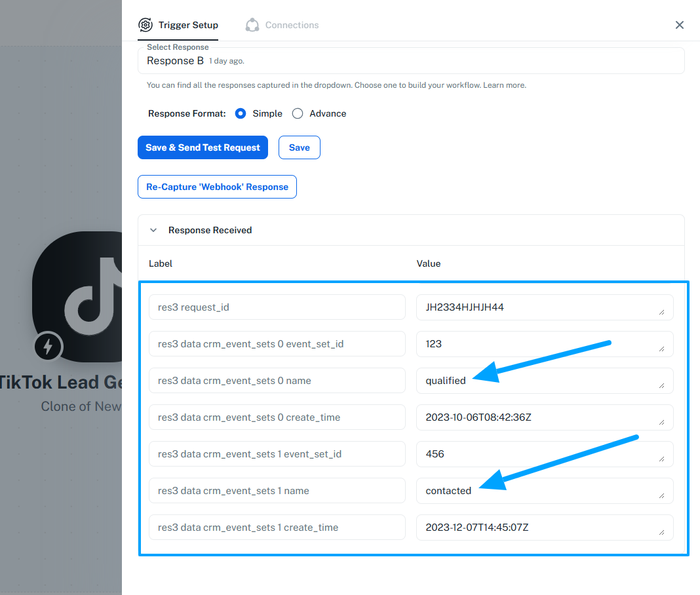
Task: Select the Advance response format
Action: click(x=298, y=113)
